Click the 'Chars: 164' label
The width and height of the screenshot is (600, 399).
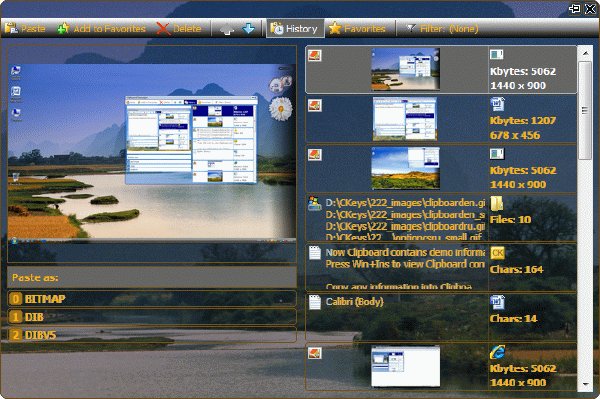tap(517, 270)
